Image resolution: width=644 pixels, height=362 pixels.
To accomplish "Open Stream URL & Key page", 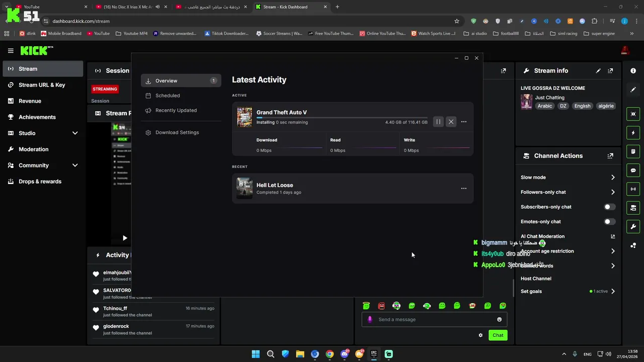I will (x=43, y=85).
